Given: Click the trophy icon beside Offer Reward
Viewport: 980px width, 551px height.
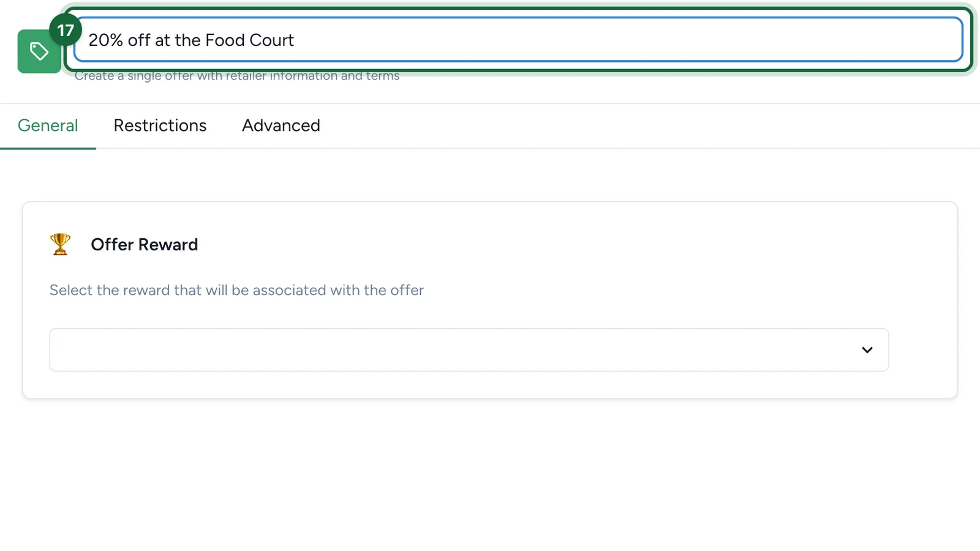Looking at the screenshot, I should (60, 244).
